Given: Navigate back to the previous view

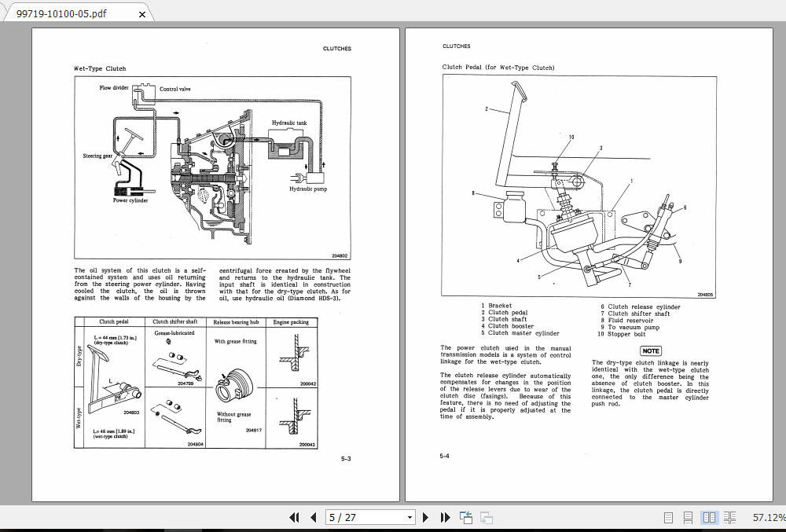Looking at the screenshot, I should pos(465,517).
